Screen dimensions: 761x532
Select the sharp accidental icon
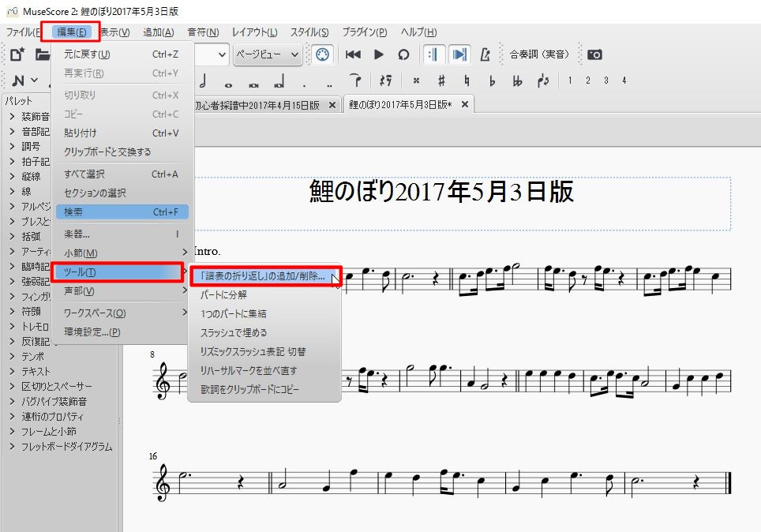[442, 81]
